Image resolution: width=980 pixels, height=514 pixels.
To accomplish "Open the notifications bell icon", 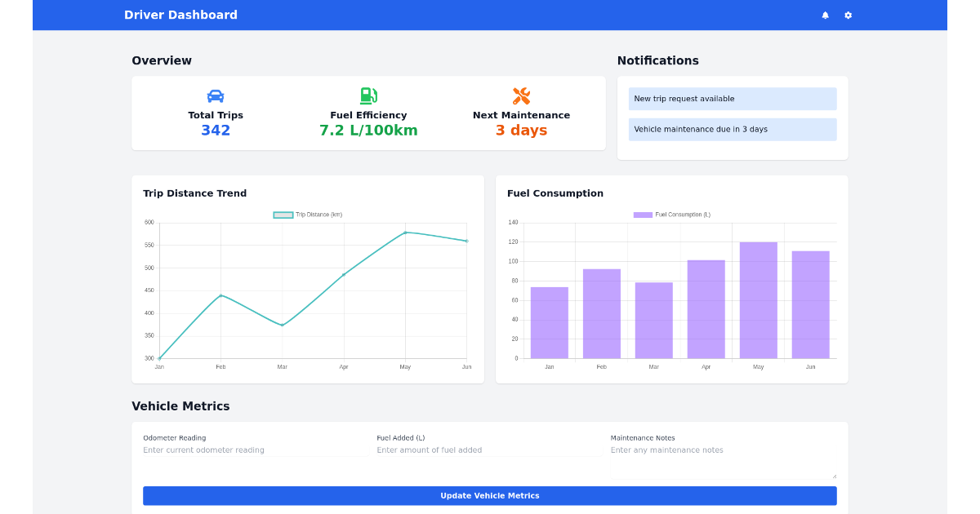I will click(x=825, y=15).
